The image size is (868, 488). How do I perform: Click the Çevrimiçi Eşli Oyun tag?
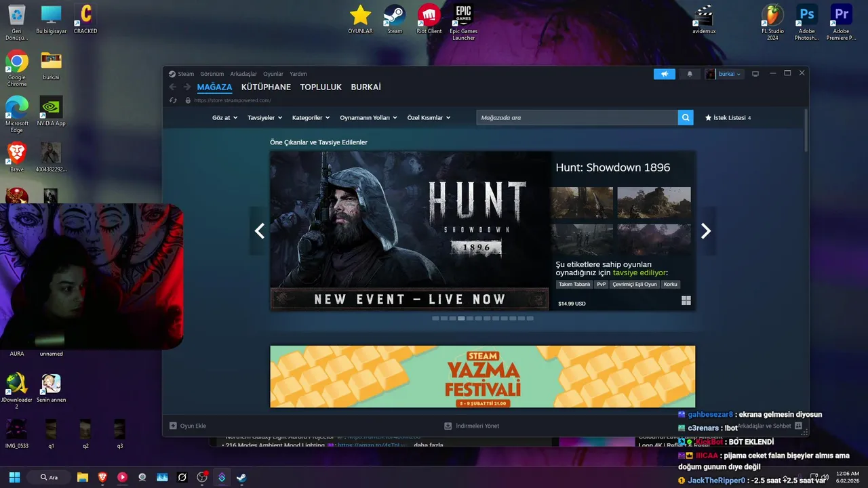click(635, 284)
